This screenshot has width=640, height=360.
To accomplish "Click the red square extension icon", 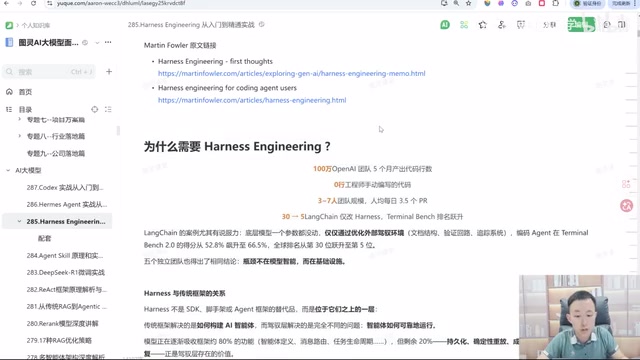I will coord(542,3).
